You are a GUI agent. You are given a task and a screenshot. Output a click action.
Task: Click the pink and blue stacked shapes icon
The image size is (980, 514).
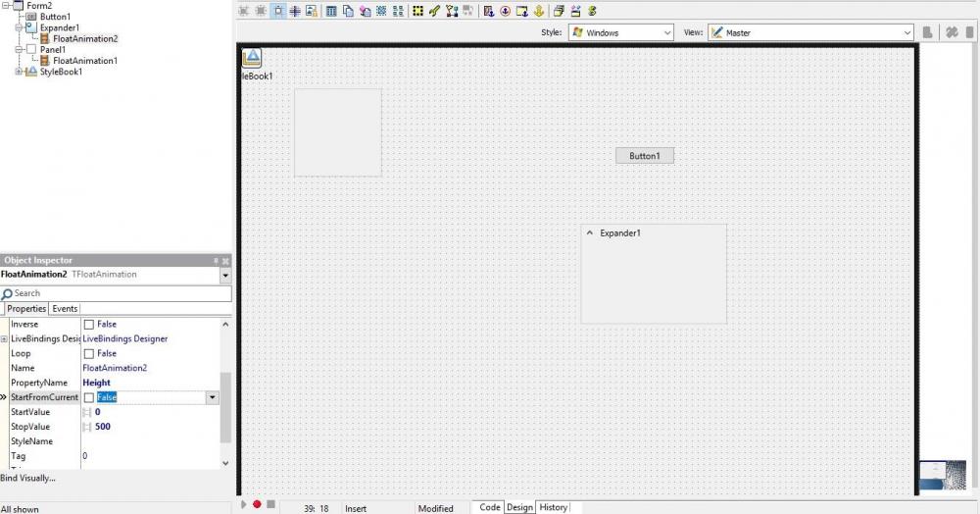(365, 11)
